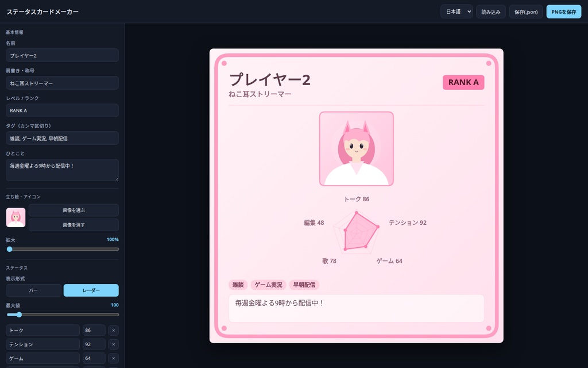Image resolution: width=588 pixels, height=368 pixels.
Task: Adjust the 拡大 zoom slider
Action: (63, 249)
